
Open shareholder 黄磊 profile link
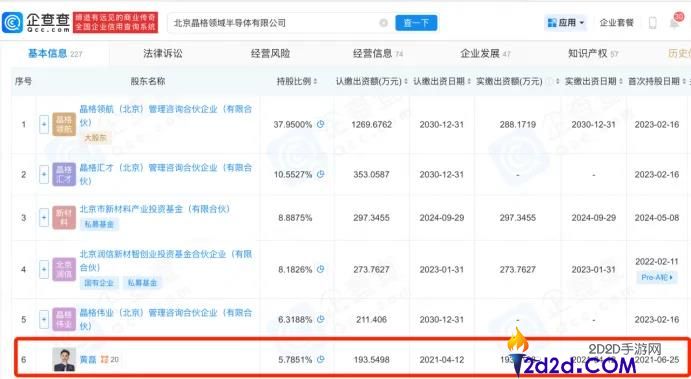[x=88, y=360]
